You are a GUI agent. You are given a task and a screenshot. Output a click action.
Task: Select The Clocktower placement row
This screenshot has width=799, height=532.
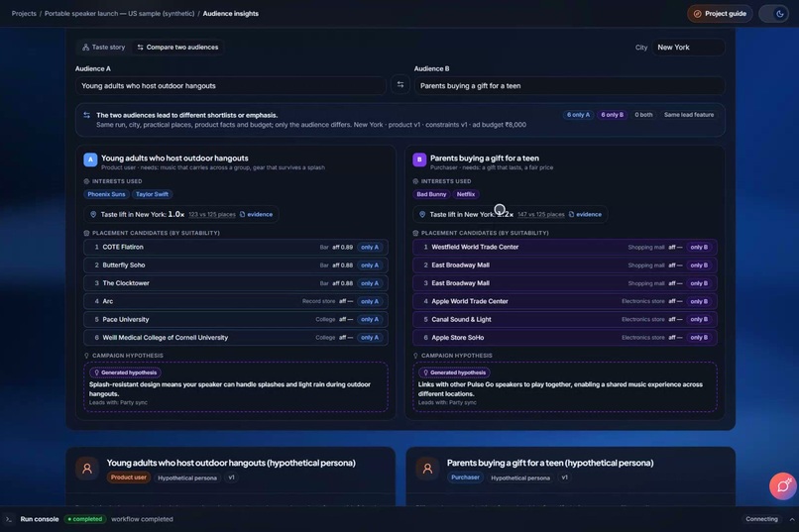[236, 283]
